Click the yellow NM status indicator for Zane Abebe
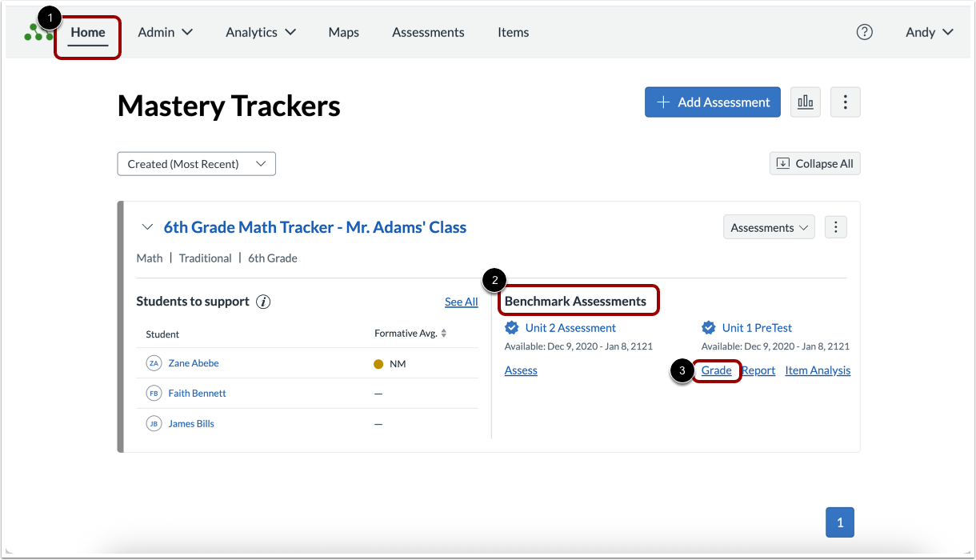The image size is (976, 560). (378, 362)
